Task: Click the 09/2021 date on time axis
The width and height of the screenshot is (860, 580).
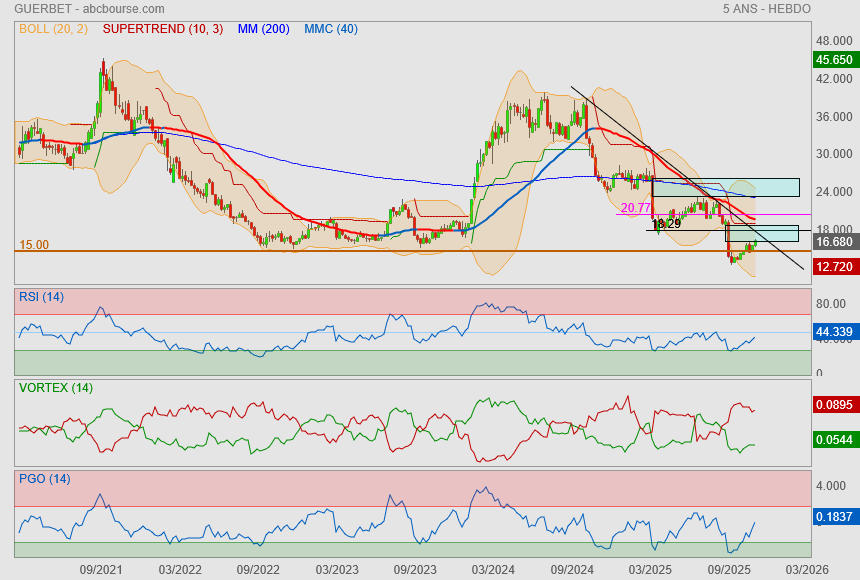Action: tap(101, 568)
